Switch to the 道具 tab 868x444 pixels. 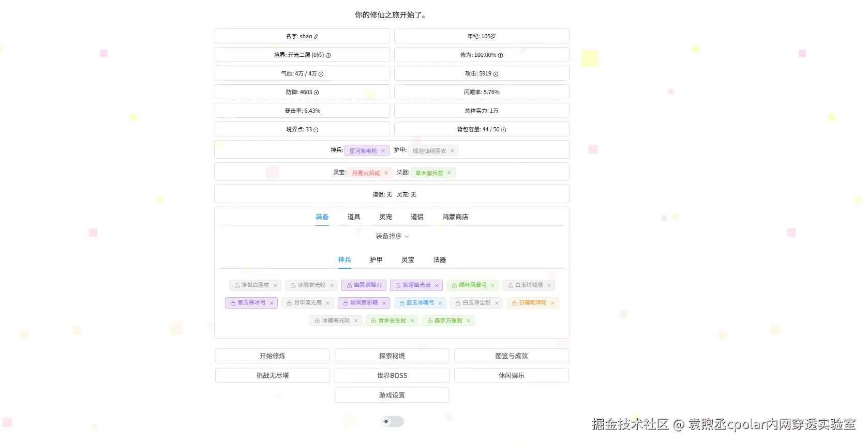(x=354, y=217)
